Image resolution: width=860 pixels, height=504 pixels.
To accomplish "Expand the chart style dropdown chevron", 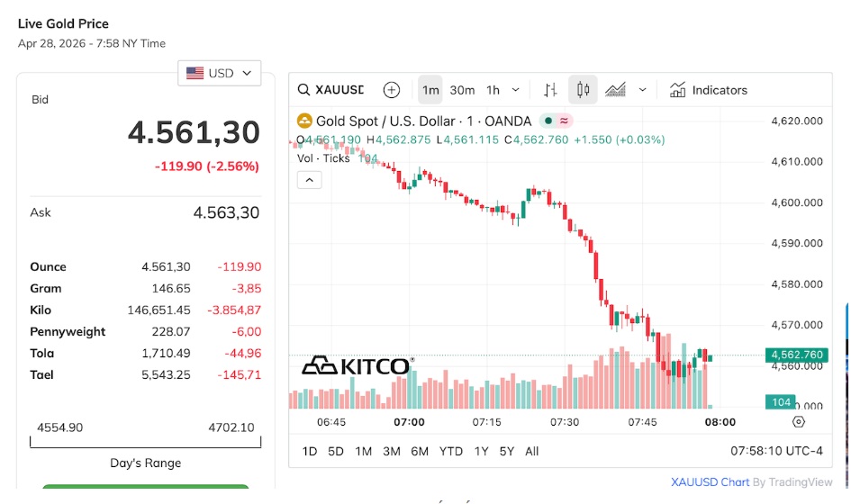I will pyautogui.click(x=642, y=90).
